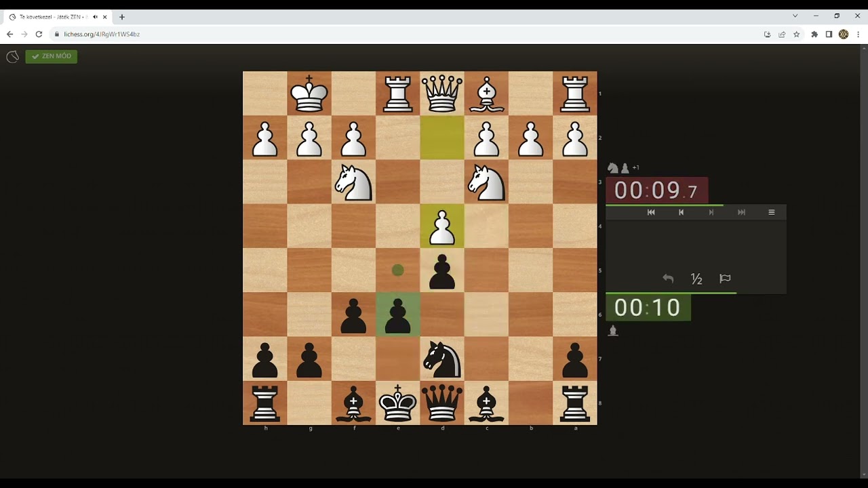Select the black pawn on a7
The height and width of the screenshot is (488, 868).
click(x=575, y=359)
